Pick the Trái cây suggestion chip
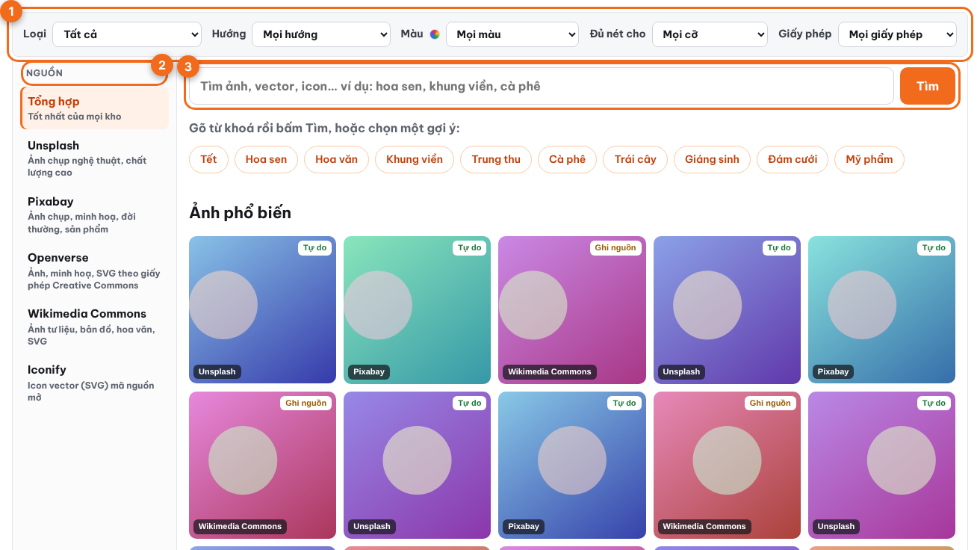Viewport: 980px width, 550px height. coord(635,159)
